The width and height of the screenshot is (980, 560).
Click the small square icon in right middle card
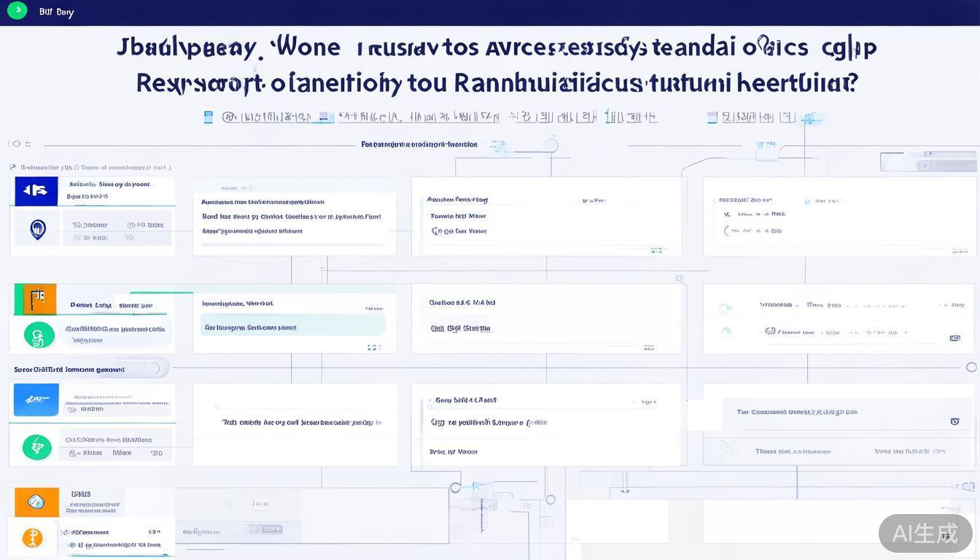(954, 338)
